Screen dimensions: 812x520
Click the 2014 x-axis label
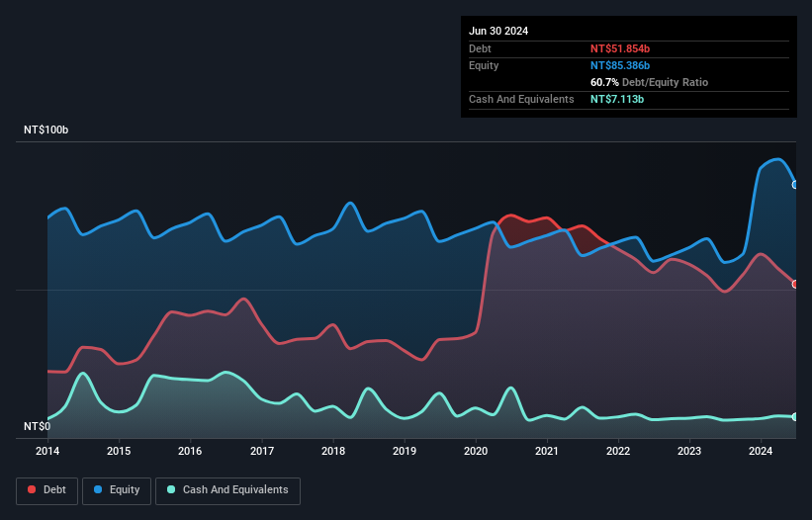point(47,451)
